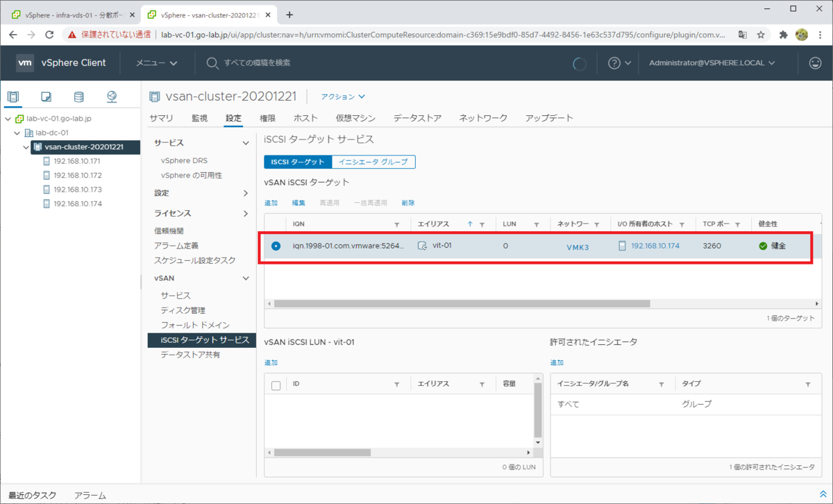Select host 192.168.10.173 in tree

(77, 189)
